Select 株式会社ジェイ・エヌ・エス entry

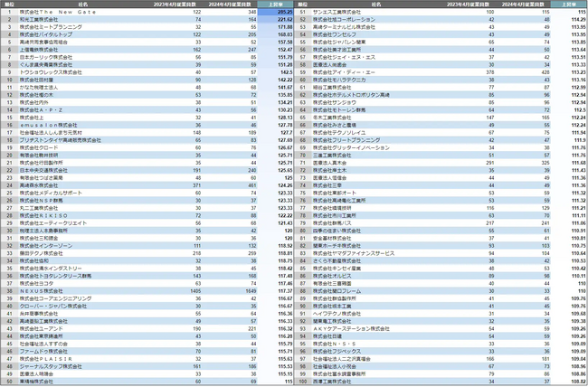click(344, 57)
